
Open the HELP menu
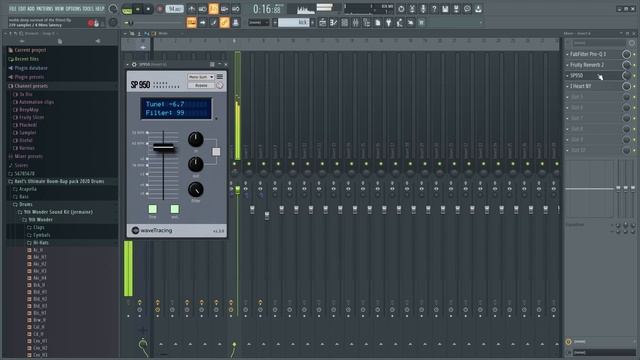pyautogui.click(x=100, y=9)
